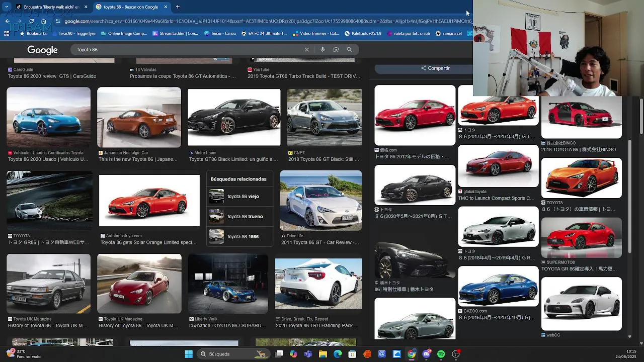Open Microsoft Store from the taskbar
Image resolution: width=644 pixels, height=362 pixels.
tap(352, 354)
